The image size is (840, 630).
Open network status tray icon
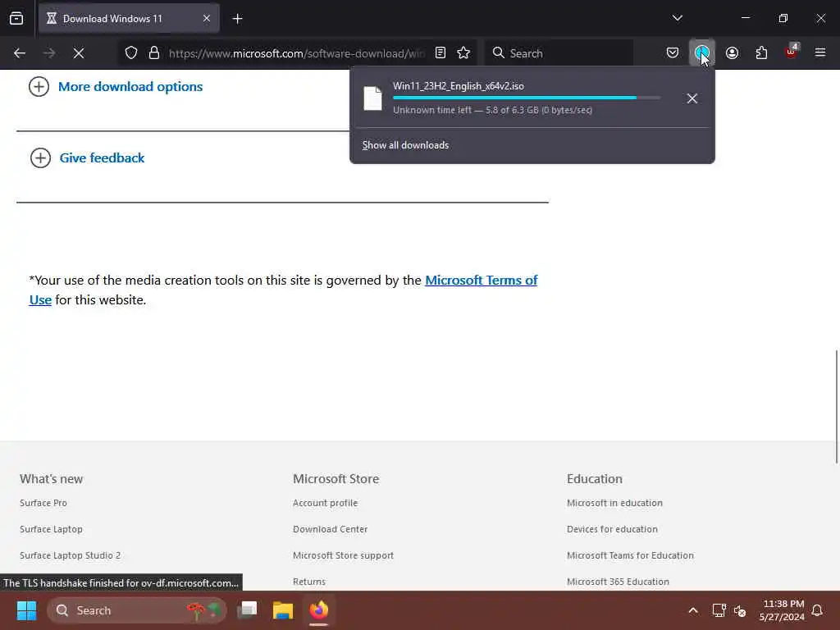(719, 610)
